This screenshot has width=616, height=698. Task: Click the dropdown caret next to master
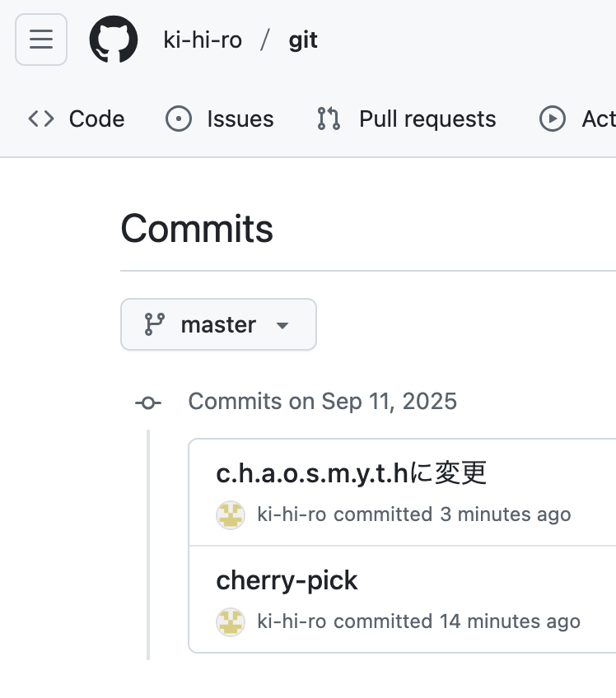coord(282,325)
